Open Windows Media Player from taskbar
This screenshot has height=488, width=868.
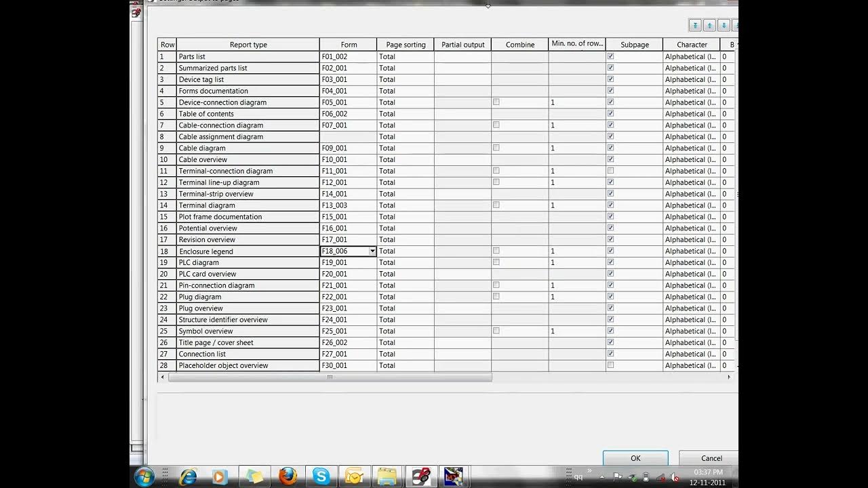(x=219, y=476)
